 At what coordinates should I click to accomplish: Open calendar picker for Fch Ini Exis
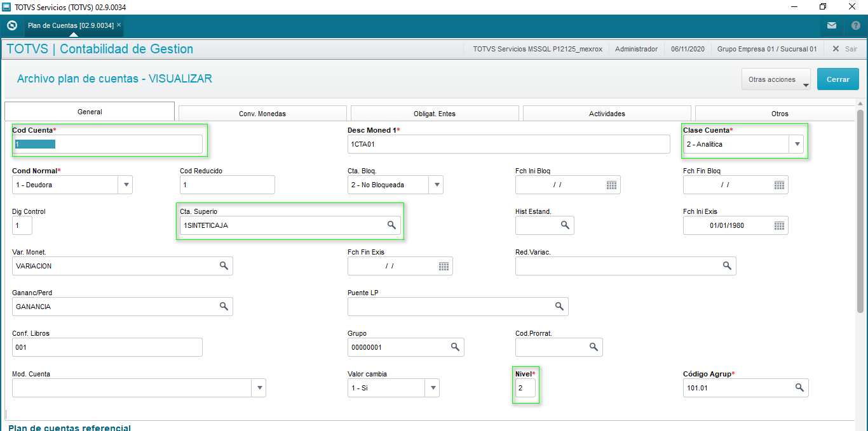point(779,225)
